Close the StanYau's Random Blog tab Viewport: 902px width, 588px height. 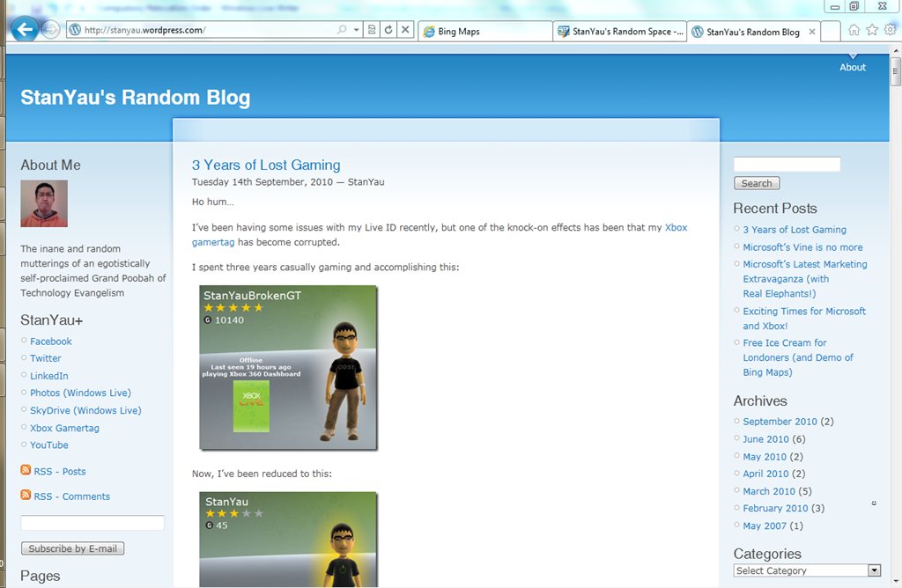[x=812, y=33]
